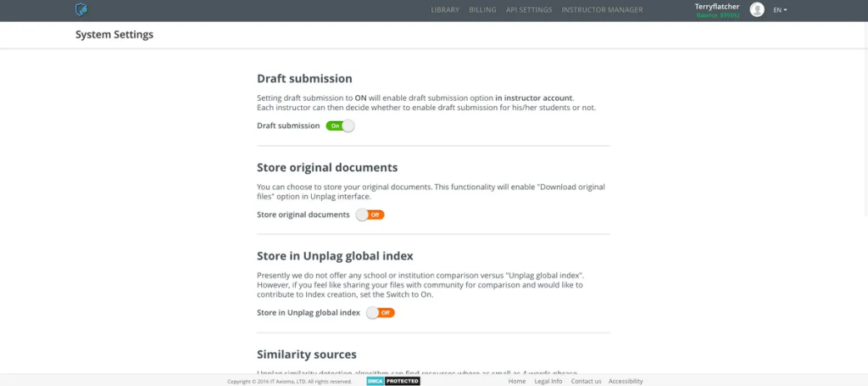Click the System Settings page title
The image size is (868, 386).
pyautogui.click(x=114, y=35)
